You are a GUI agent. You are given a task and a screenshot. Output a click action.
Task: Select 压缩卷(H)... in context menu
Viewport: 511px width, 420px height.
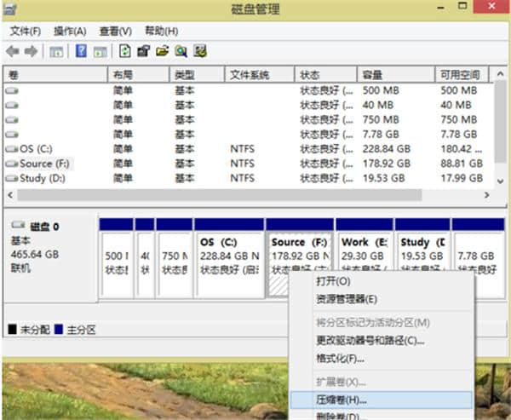(x=341, y=399)
